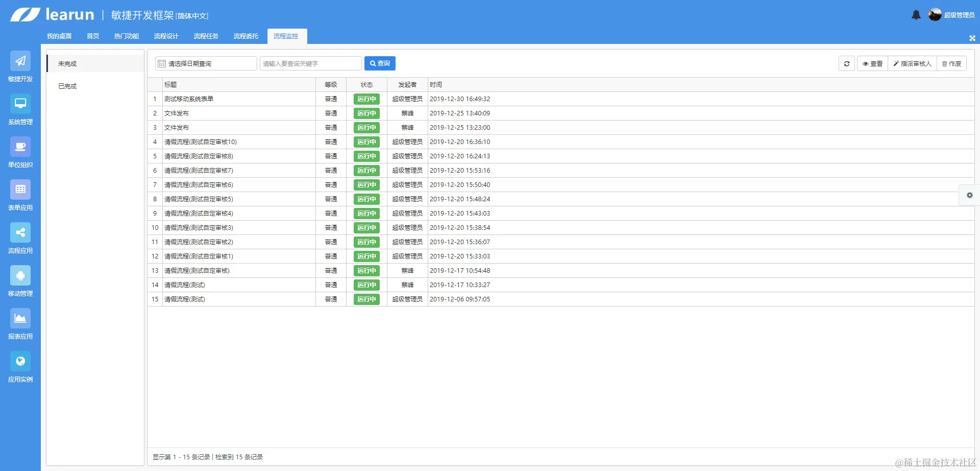This screenshot has height=471, width=980.
Task: Open the 应用实例 sidebar icon
Action: click(x=20, y=362)
